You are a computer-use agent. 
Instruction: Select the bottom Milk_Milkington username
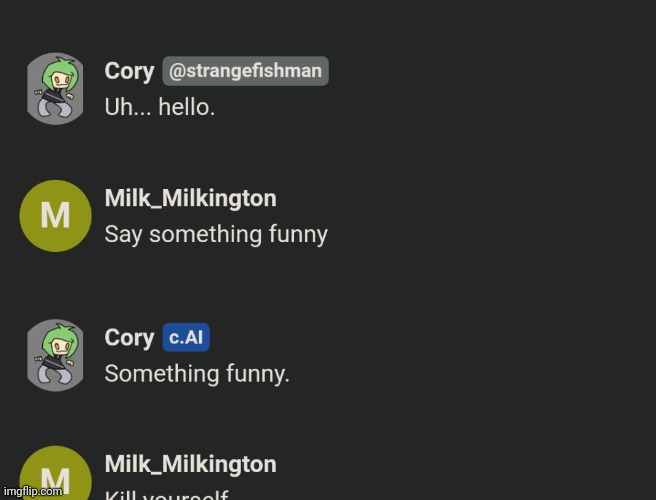[x=190, y=464]
